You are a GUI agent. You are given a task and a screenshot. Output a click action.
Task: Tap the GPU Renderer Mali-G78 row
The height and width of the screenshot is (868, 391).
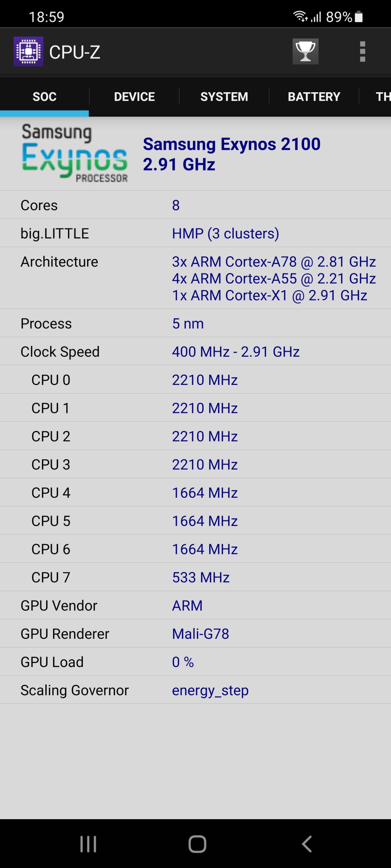(195, 633)
